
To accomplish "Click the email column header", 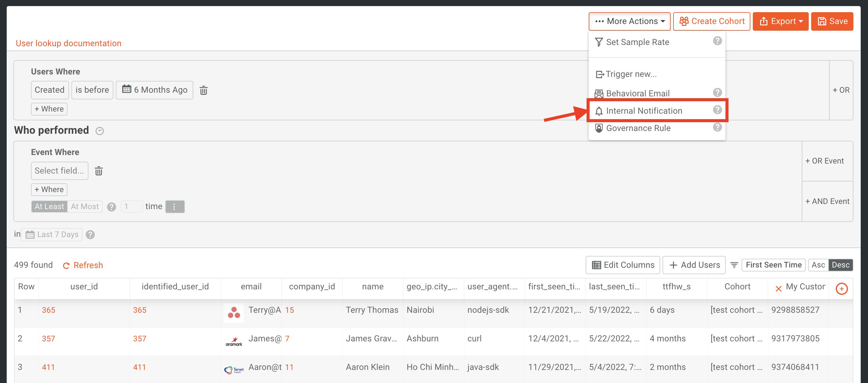I will coord(251,287).
